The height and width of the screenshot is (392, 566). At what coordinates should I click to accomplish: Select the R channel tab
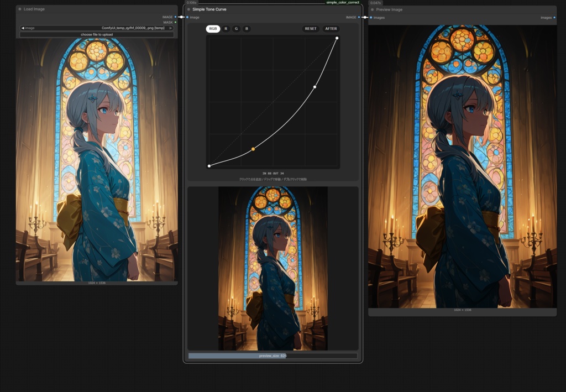(x=226, y=29)
